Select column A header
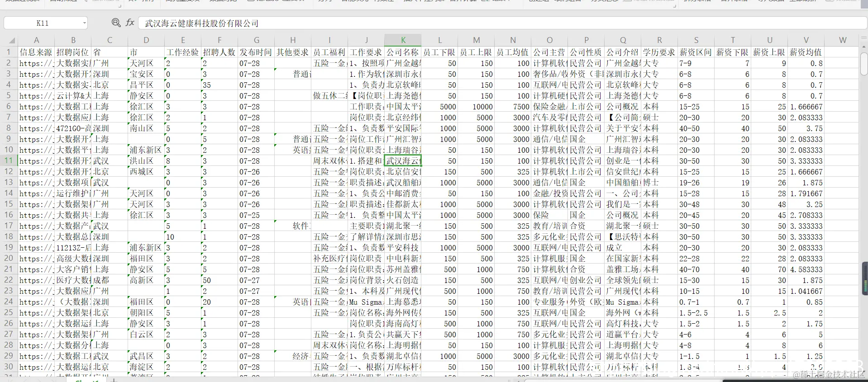Screen dimensions: 868x382 36,40
